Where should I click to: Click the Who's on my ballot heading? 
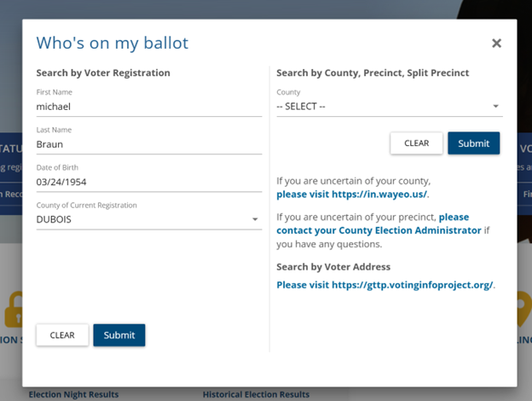[113, 44]
